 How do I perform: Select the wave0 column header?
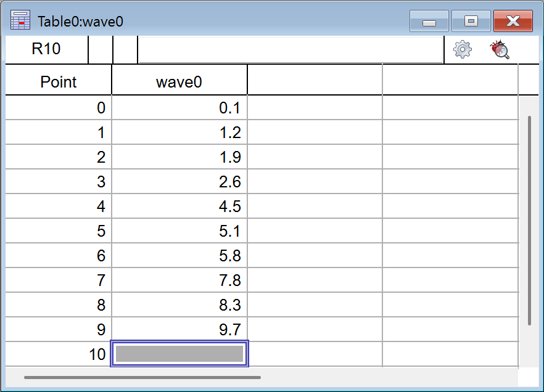[x=179, y=82]
